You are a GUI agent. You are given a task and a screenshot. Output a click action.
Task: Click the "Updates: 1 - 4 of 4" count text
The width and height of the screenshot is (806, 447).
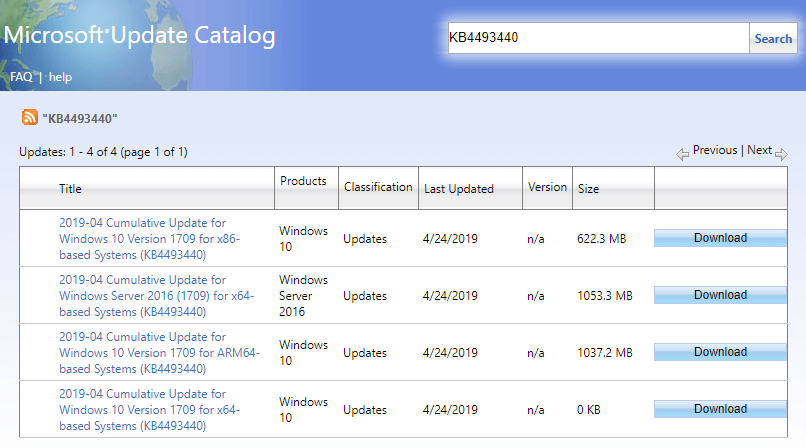point(103,152)
